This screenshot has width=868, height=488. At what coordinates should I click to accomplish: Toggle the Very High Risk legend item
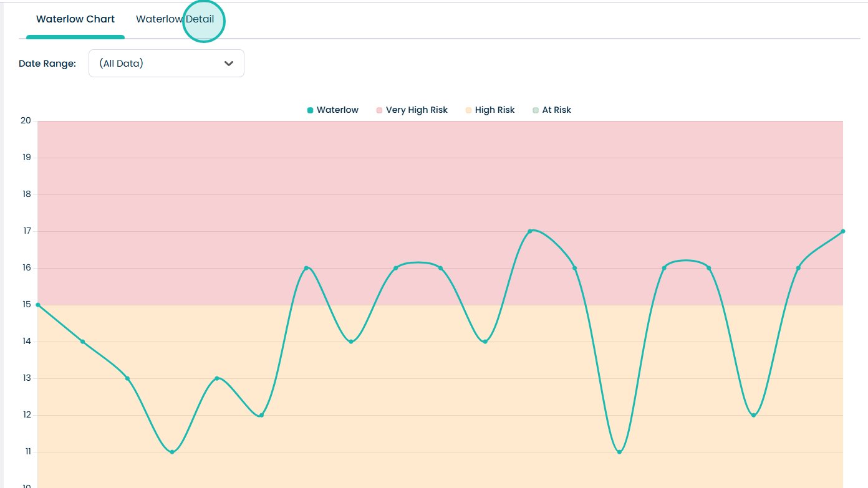pyautogui.click(x=412, y=110)
